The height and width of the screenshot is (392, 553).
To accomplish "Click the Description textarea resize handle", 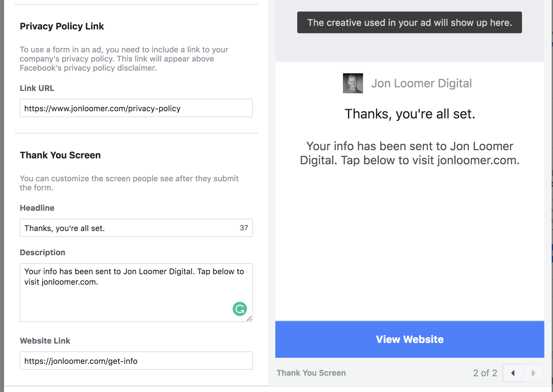I will coord(249,318).
